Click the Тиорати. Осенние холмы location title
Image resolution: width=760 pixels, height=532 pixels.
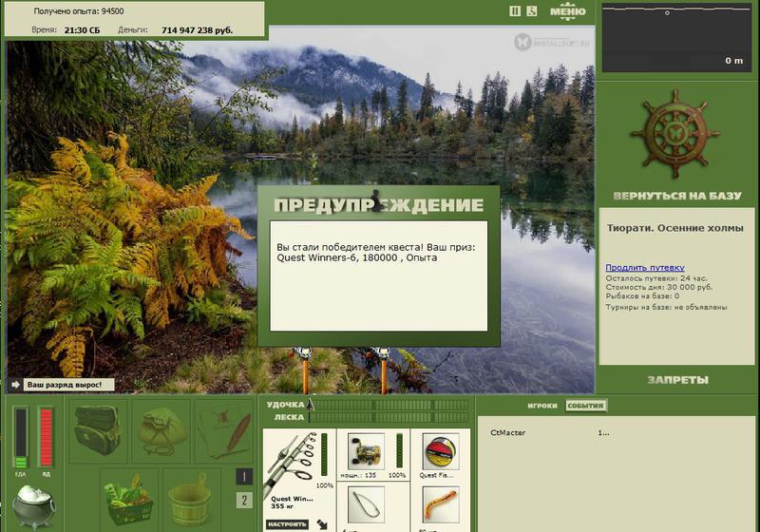pos(674,228)
